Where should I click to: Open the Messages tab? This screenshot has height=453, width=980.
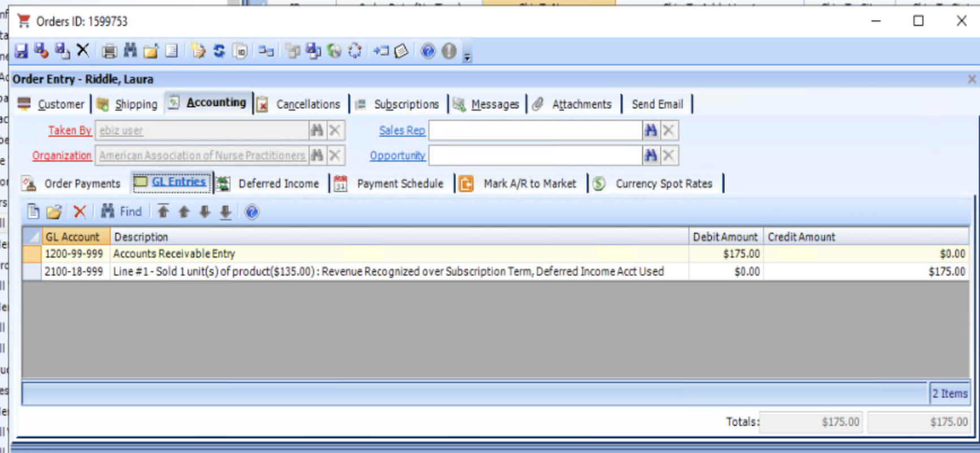coord(487,104)
